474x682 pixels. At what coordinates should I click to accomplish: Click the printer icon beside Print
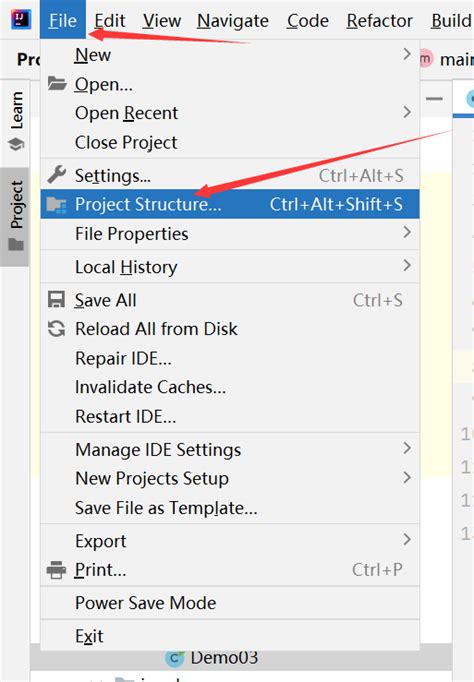(57, 570)
